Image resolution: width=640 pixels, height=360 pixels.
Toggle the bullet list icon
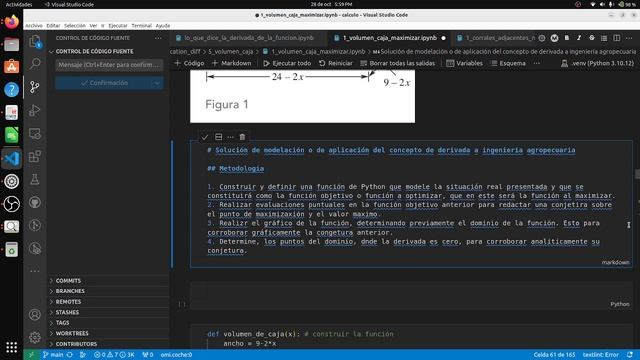point(604,38)
